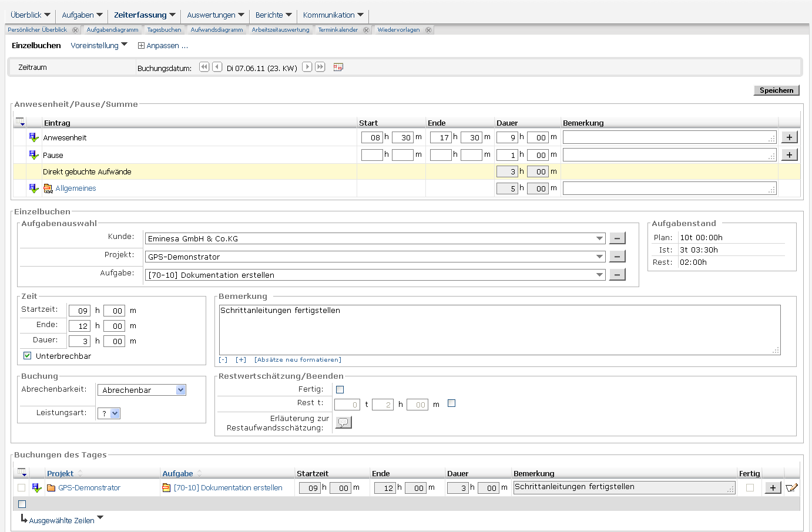812x532 pixels.
Task: Switch to the Tagesbuchen tab
Action: [x=164, y=30]
